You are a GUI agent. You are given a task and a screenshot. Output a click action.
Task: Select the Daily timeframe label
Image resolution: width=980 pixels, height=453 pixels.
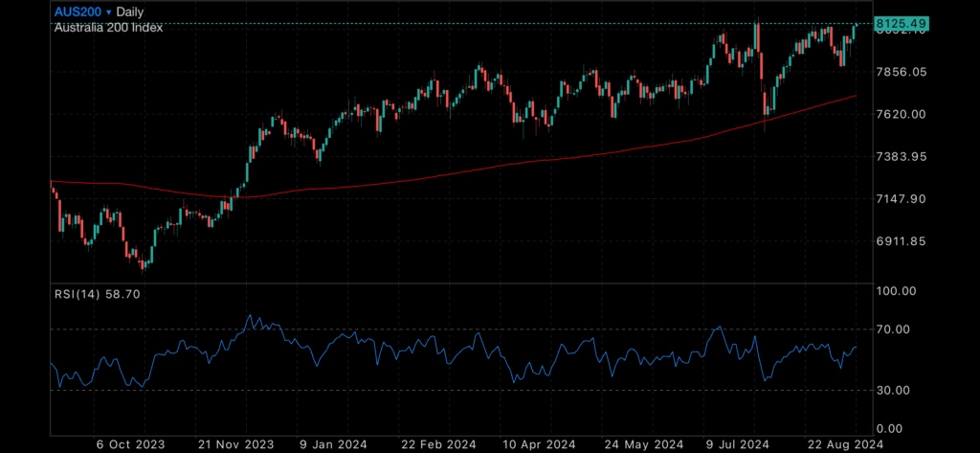click(x=130, y=11)
